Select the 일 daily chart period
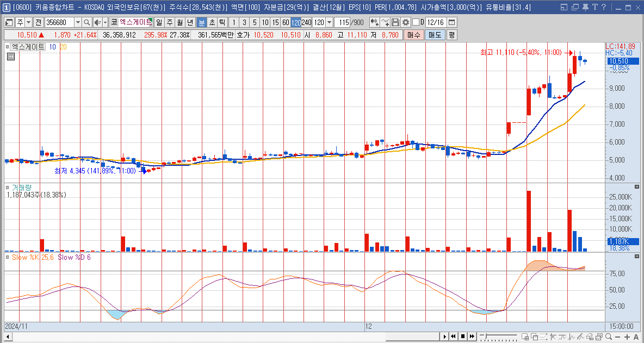Viewport: 644px width, 343px height. click(159, 22)
